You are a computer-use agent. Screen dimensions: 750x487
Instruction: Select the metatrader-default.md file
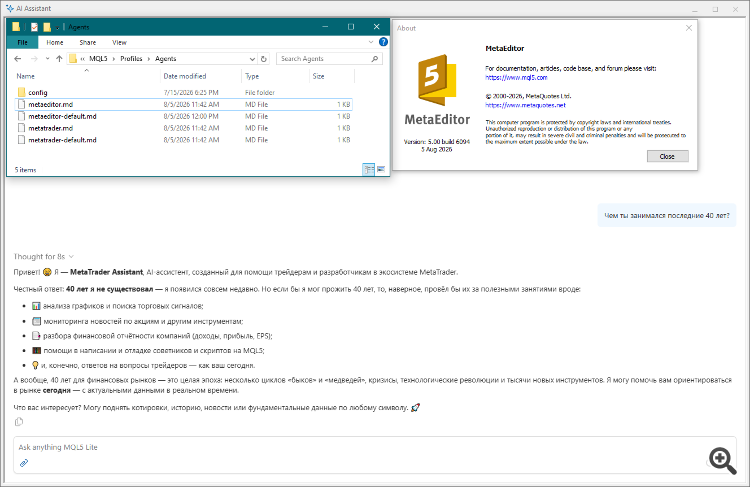click(62, 140)
